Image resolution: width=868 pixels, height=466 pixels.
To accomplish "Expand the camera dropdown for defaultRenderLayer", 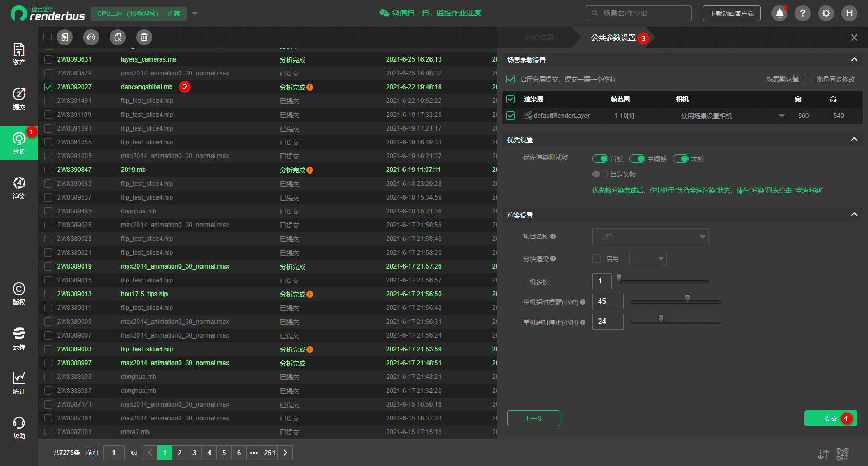I will (781, 116).
